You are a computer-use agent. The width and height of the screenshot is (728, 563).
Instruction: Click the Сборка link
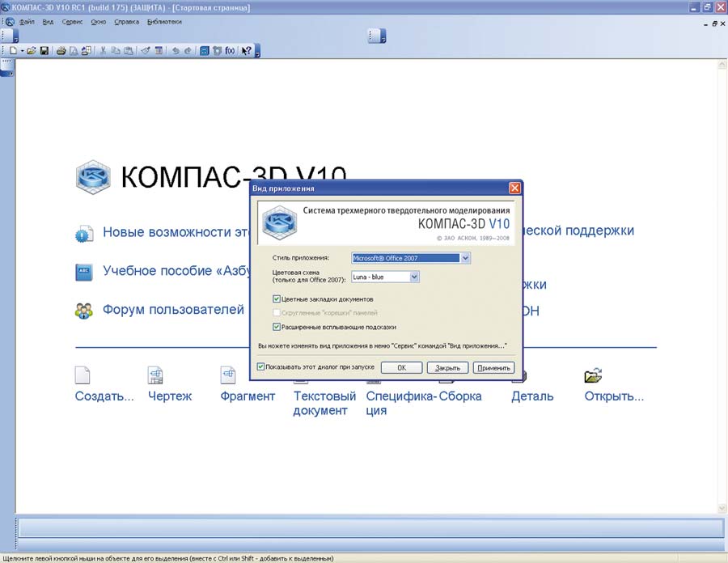coord(460,396)
